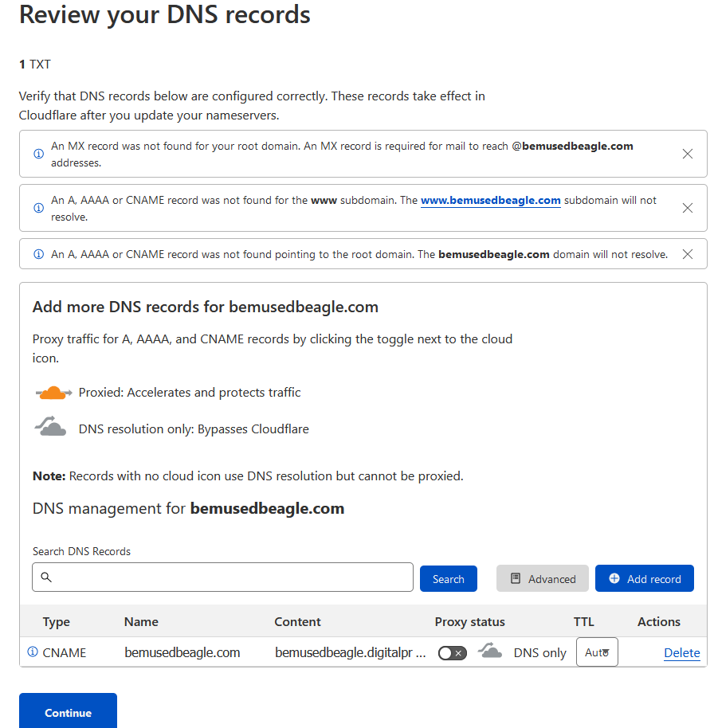Click the gray DNS resolution only cloud icon
Screen dimensions: 714x728
coord(51,426)
